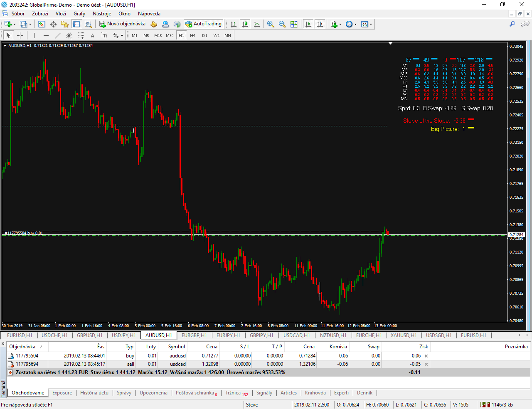Switch chart to D1 timeframe

coord(204,35)
